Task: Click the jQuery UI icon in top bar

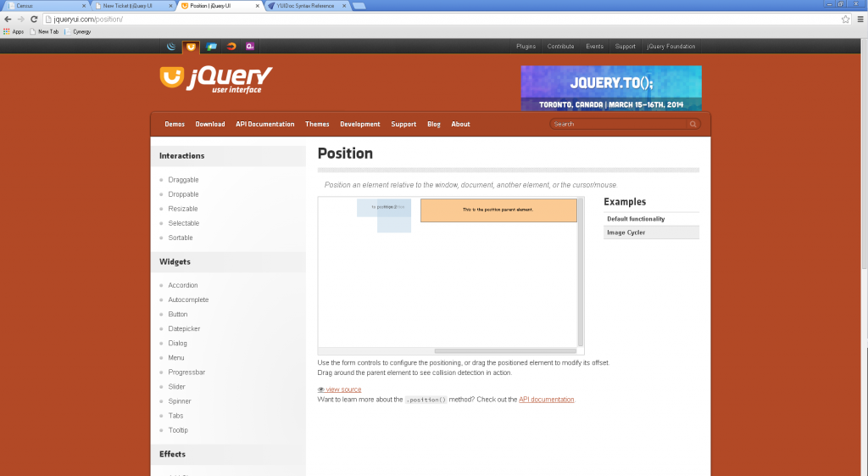Action: coord(191,47)
